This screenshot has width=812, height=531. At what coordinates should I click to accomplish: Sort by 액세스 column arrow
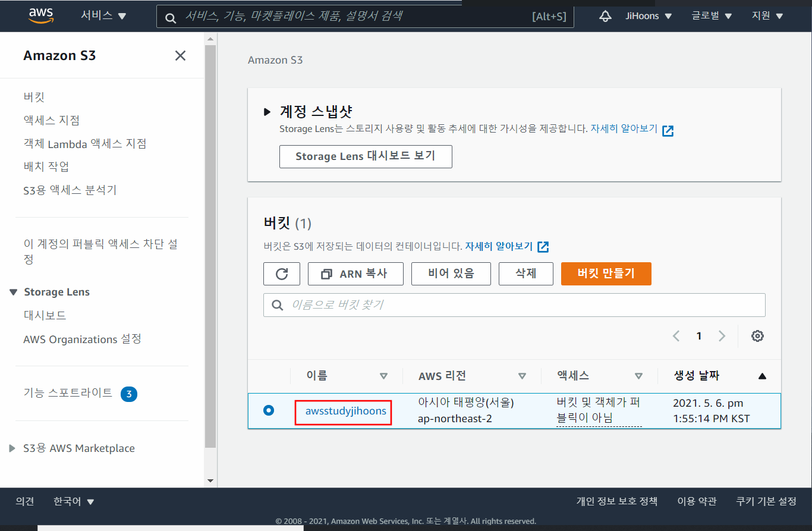[x=638, y=376]
